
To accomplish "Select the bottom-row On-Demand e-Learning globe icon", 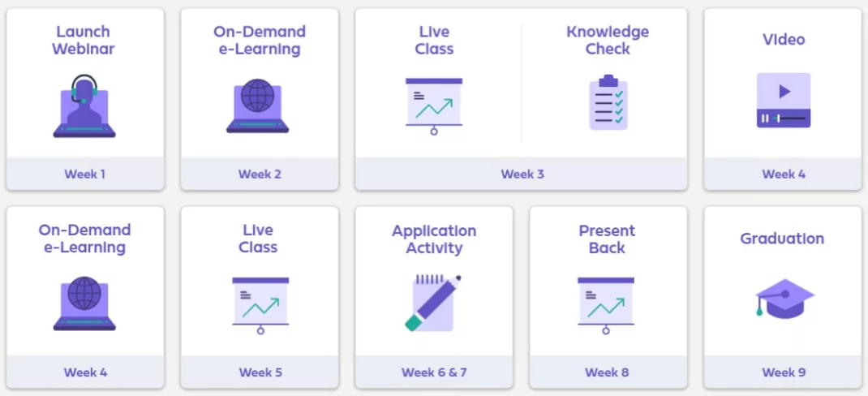I will tap(84, 303).
